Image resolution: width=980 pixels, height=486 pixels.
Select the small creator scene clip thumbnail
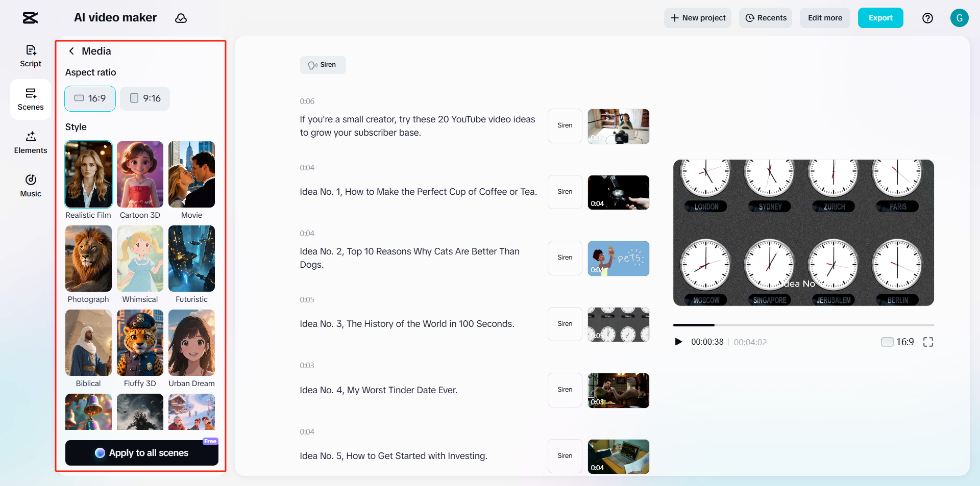coord(619,126)
